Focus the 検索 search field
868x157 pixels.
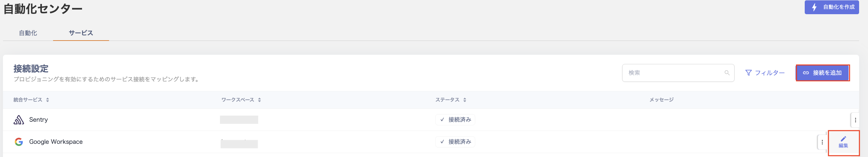point(674,73)
